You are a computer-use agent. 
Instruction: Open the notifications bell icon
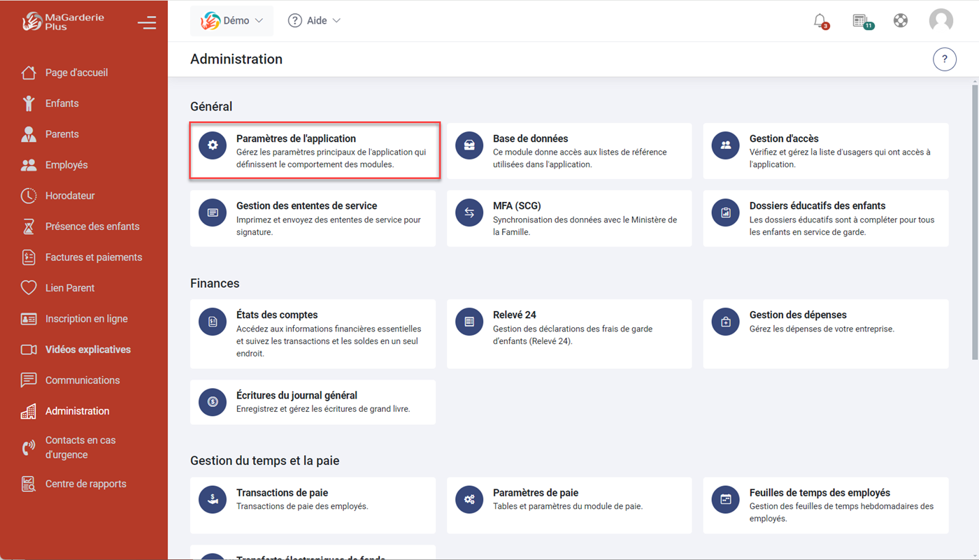(x=820, y=21)
